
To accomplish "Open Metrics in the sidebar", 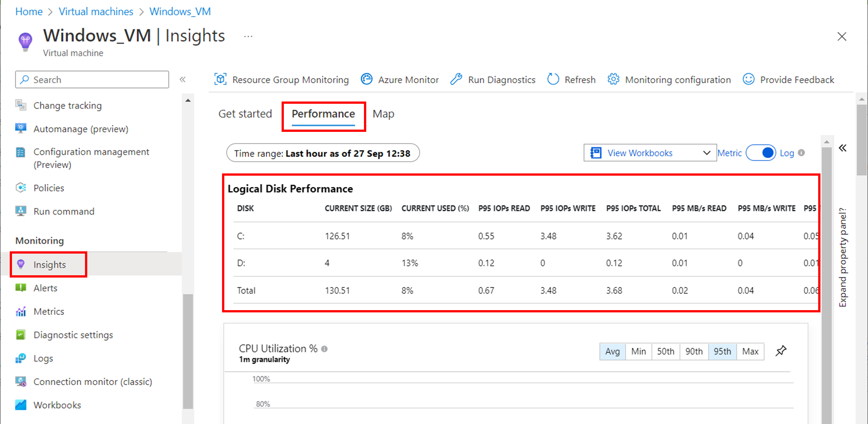I will 49,311.
